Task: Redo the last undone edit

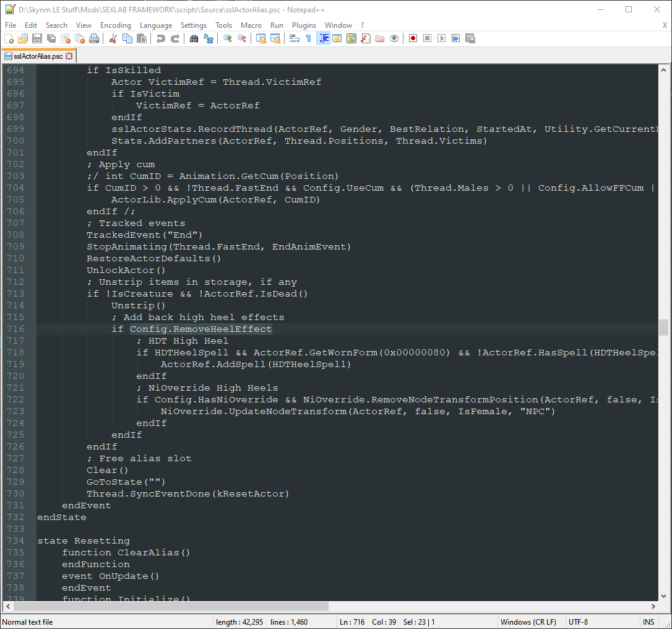Action: pyautogui.click(x=175, y=38)
